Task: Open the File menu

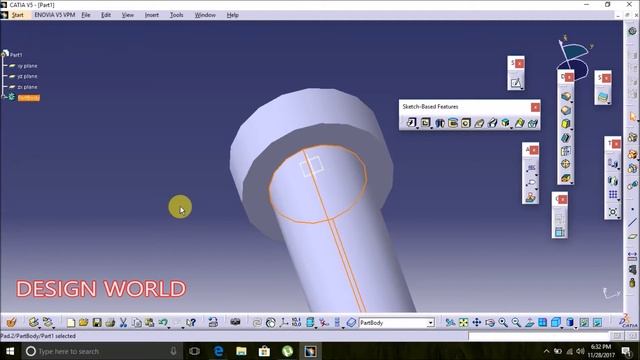Action: pyautogui.click(x=86, y=15)
